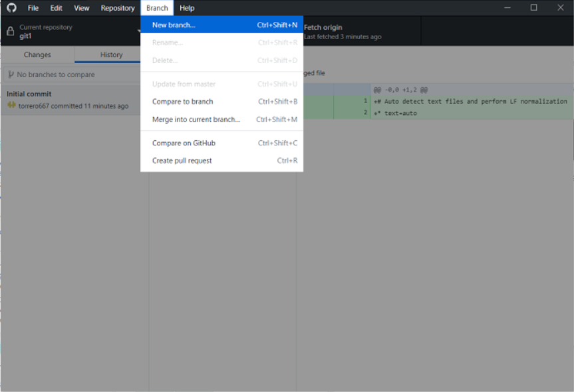Click diff line 1 Auto detect text
574x392 pixels.
point(470,102)
